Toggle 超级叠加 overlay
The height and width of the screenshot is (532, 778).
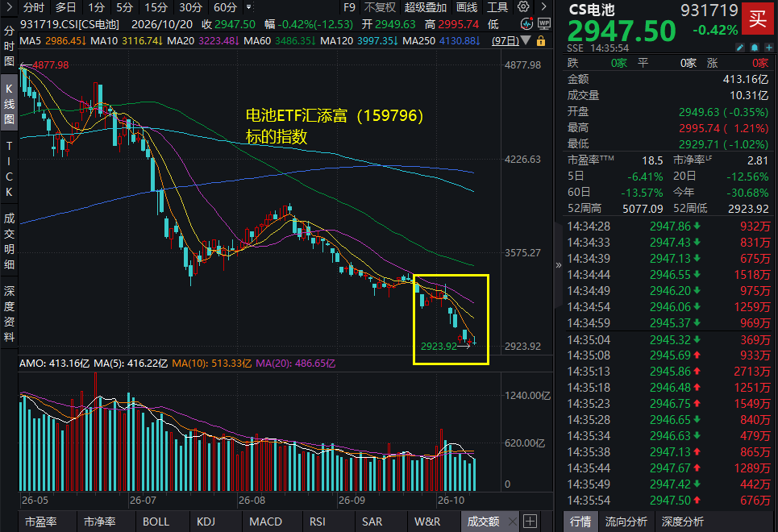click(426, 7)
